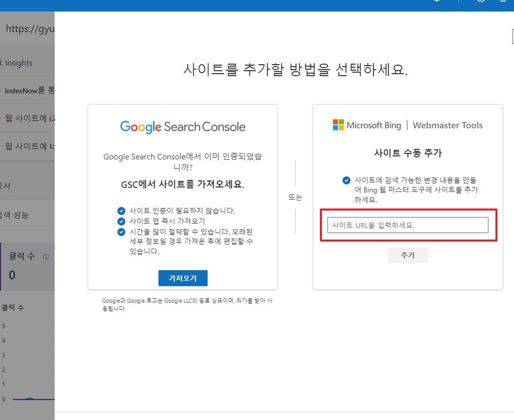Open the help question mark icon
514x420 pixels.
pos(459,2)
